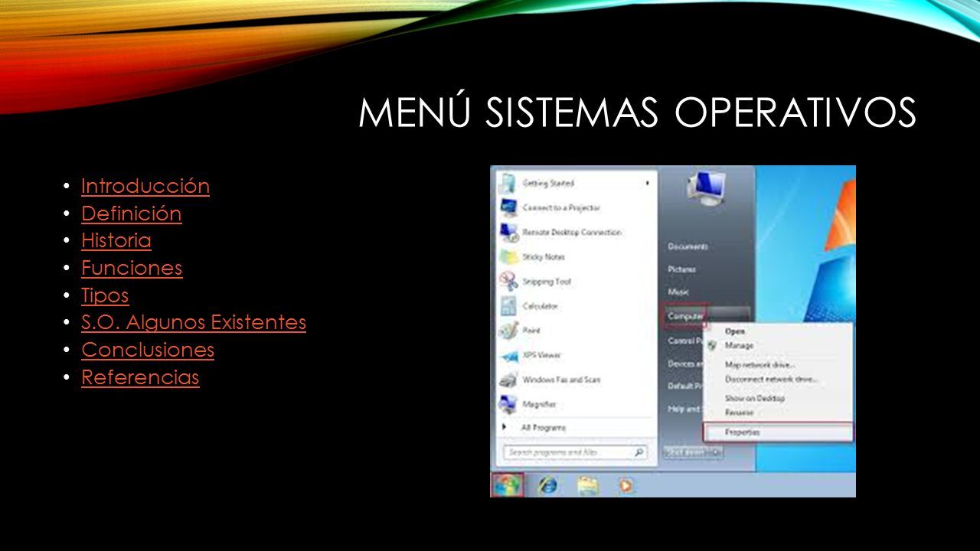The image size is (980, 551).
Task: Open the Windows Fax and Scan icon
Action: (508, 379)
